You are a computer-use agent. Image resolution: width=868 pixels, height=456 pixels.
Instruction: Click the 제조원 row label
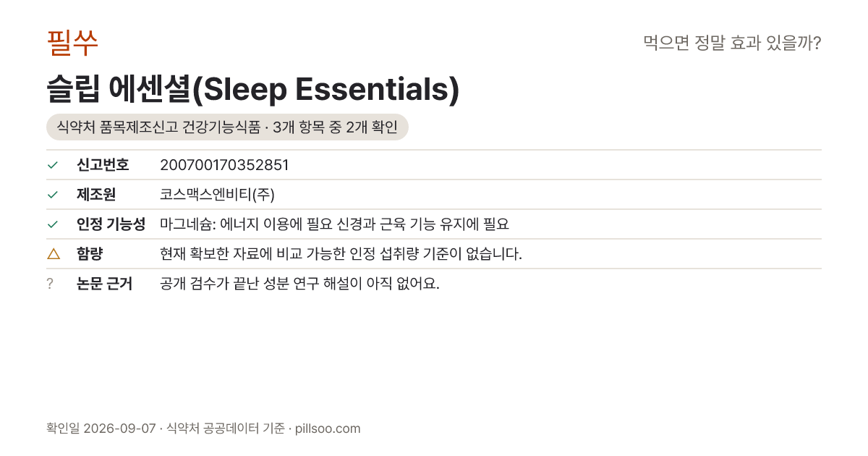point(96,195)
